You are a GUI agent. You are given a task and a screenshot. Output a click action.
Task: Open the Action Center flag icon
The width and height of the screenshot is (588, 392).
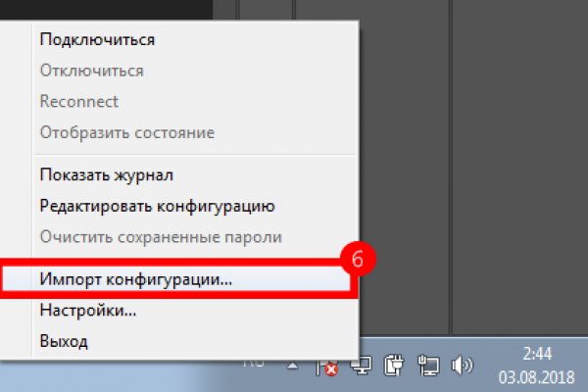coord(328,368)
